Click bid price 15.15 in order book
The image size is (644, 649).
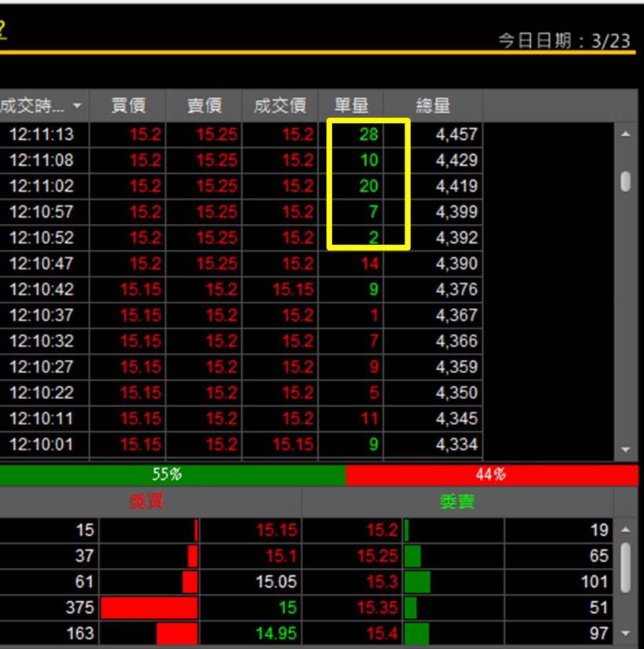tap(276, 530)
